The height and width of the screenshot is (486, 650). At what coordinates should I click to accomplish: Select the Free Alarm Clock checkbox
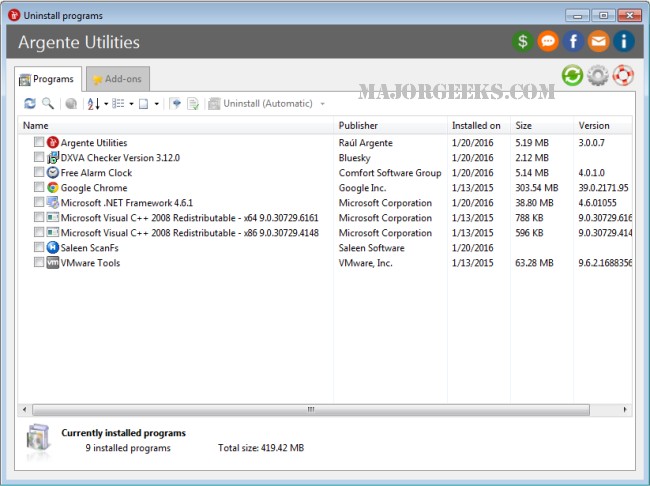pyautogui.click(x=38, y=173)
